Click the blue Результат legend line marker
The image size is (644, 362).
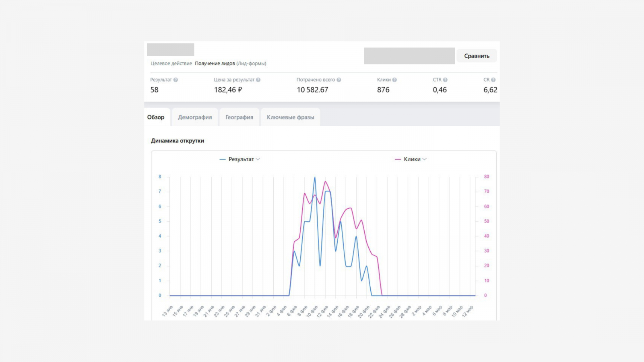pos(223,160)
